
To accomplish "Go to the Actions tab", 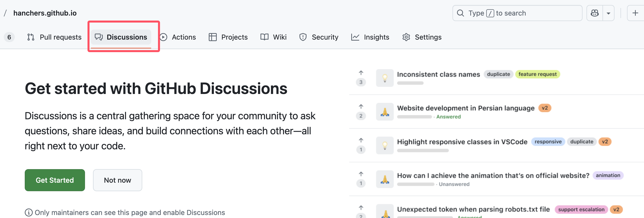I will point(178,37).
